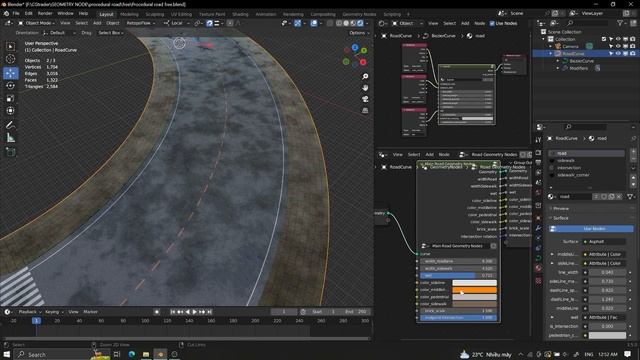
Task: Open the Playback dropdown in timeline
Action: [29, 312]
